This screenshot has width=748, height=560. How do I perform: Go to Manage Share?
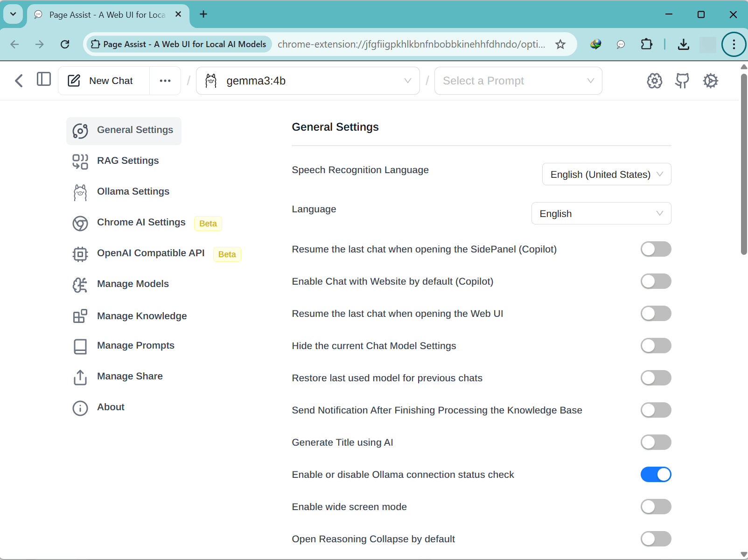click(x=130, y=376)
